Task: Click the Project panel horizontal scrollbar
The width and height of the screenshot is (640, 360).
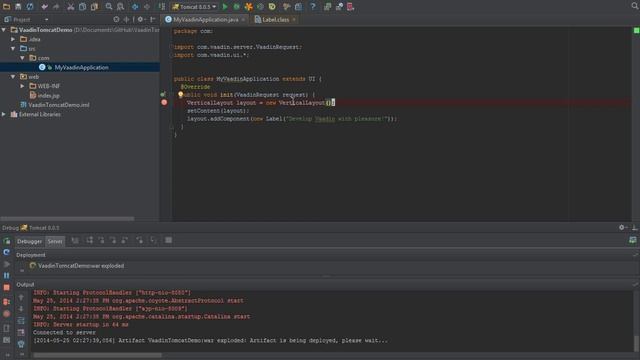Action: 67,218
